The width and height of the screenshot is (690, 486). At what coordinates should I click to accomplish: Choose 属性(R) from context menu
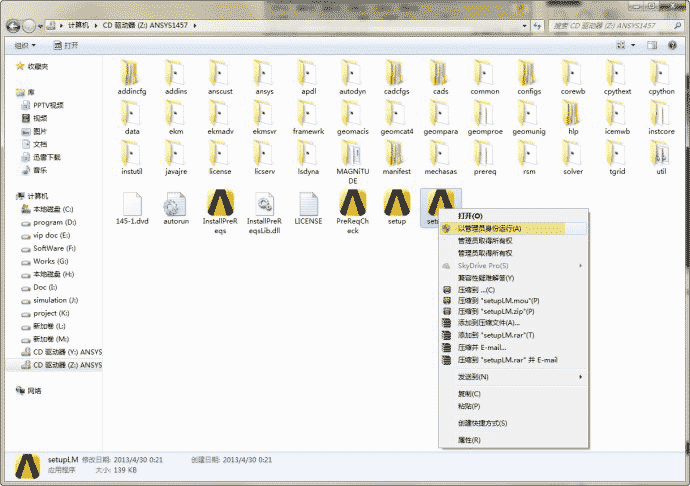(514, 440)
